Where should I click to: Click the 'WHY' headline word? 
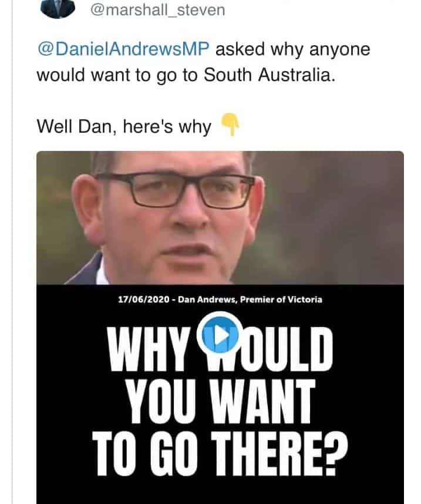coord(148,349)
